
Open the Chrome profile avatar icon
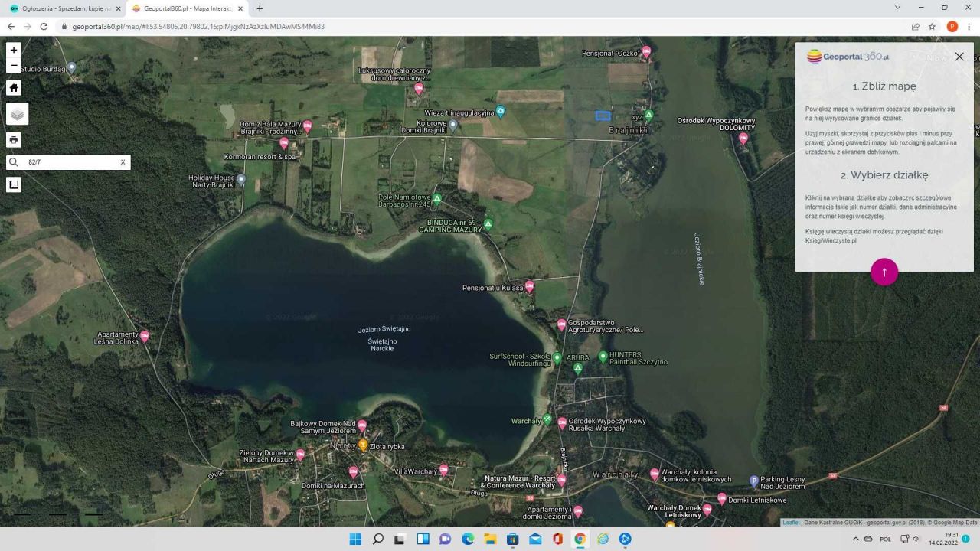(x=952, y=26)
